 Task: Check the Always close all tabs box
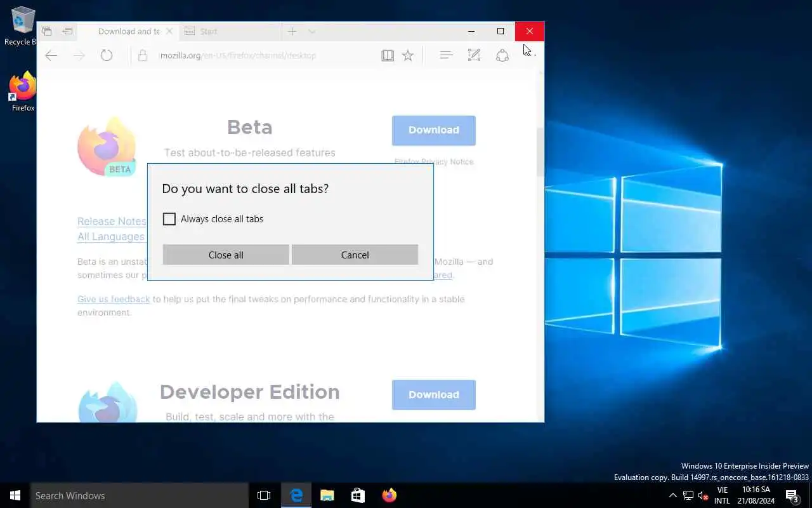169,219
